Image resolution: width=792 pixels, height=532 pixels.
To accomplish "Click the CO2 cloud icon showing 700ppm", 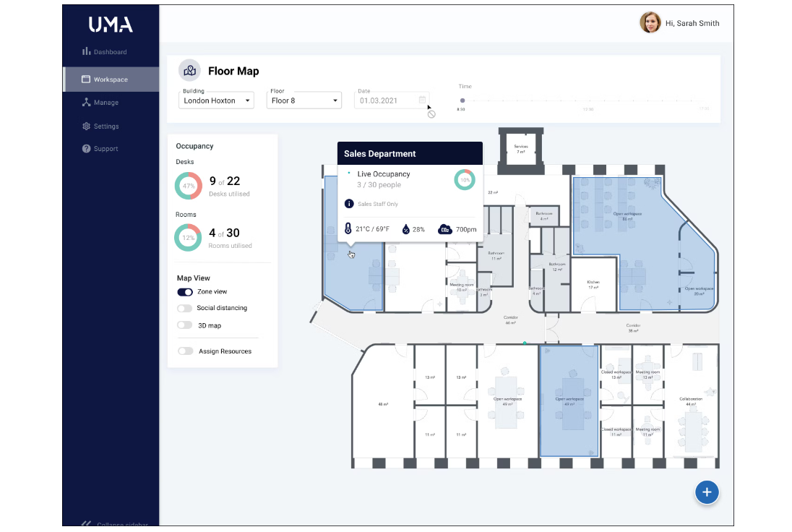I will (x=445, y=228).
